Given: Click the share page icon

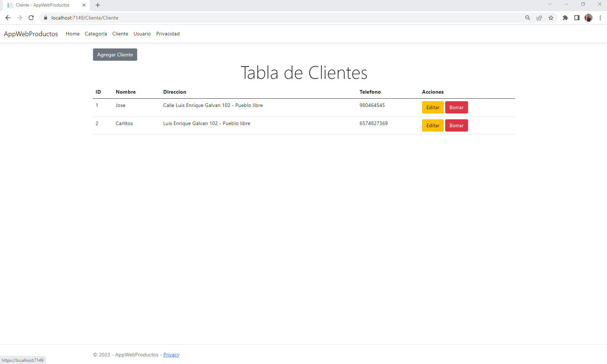Looking at the screenshot, I should coord(539,18).
